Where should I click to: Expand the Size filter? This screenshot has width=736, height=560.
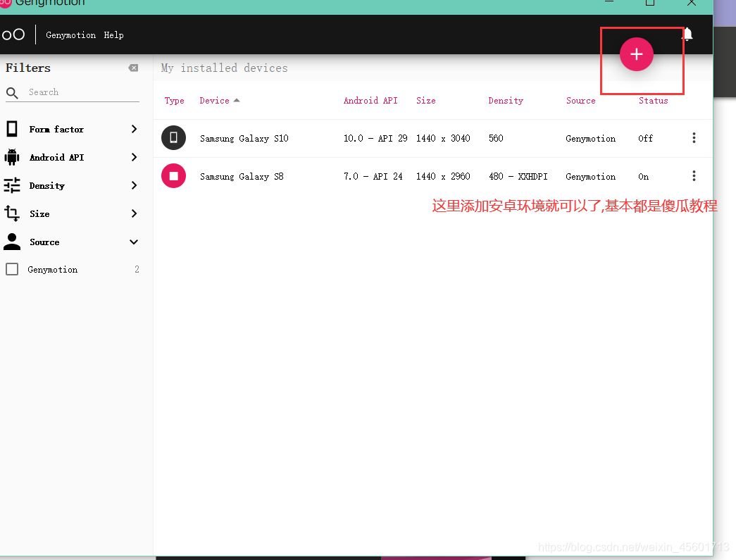(135, 213)
